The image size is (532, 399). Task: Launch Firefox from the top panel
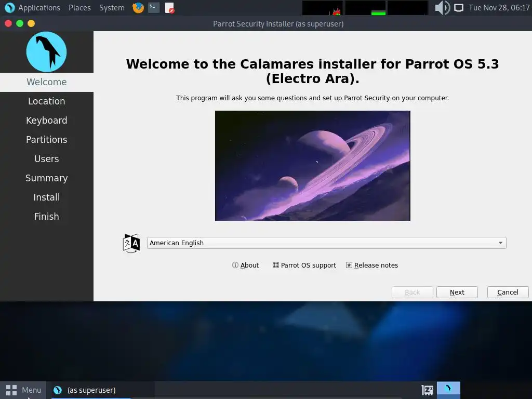pos(138,7)
